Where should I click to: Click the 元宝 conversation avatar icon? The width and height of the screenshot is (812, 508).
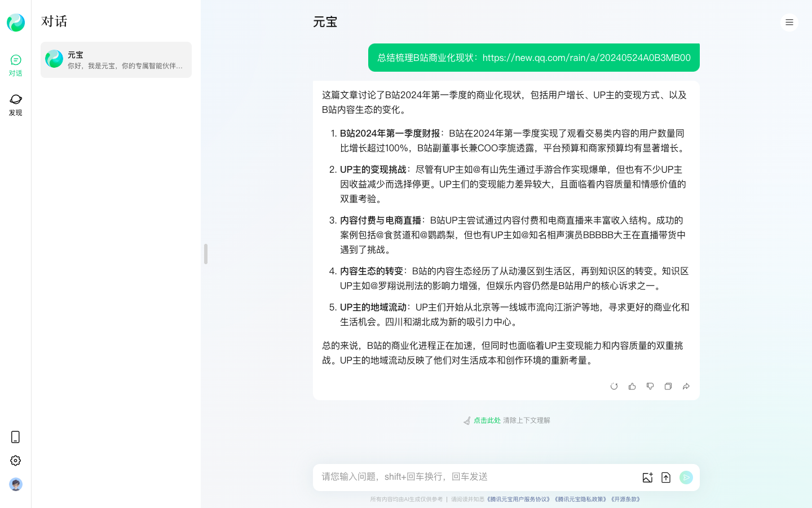(x=54, y=59)
